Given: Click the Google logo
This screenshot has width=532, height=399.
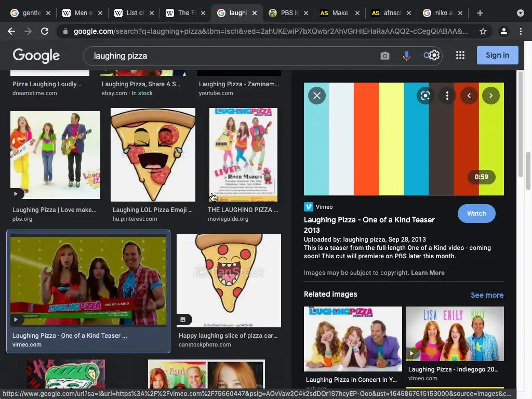Looking at the screenshot, I should (x=36, y=56).
